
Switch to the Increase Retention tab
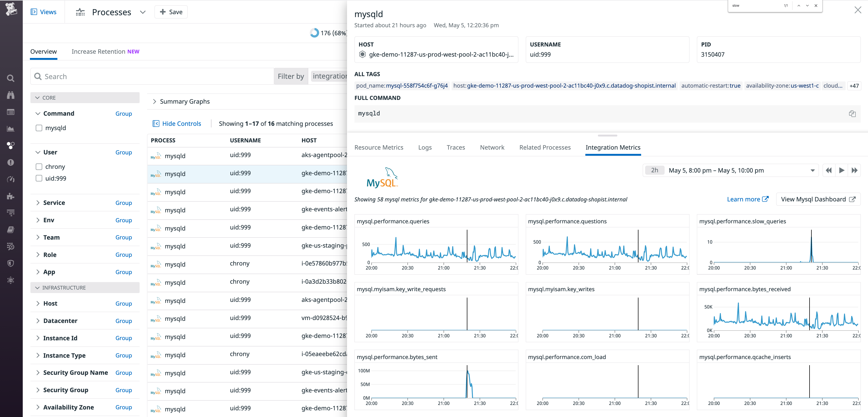pos(98,51)
